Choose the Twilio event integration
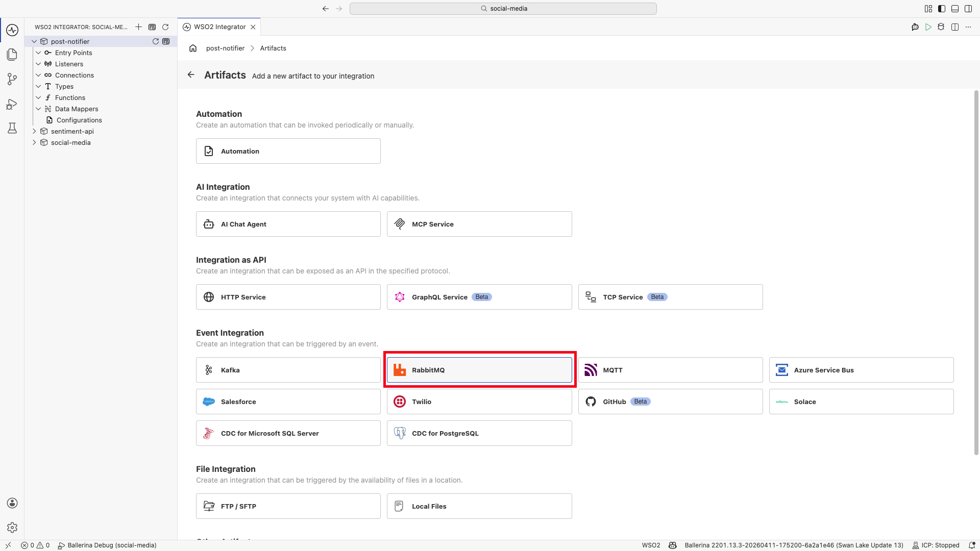This screenshot has width=980, height=551. [479, 402]
